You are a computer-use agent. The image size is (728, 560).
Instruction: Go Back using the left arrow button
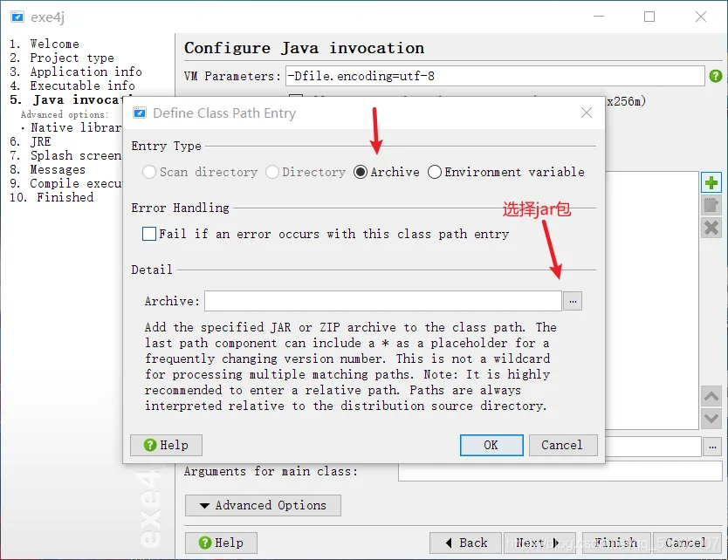tap(465, 543)
